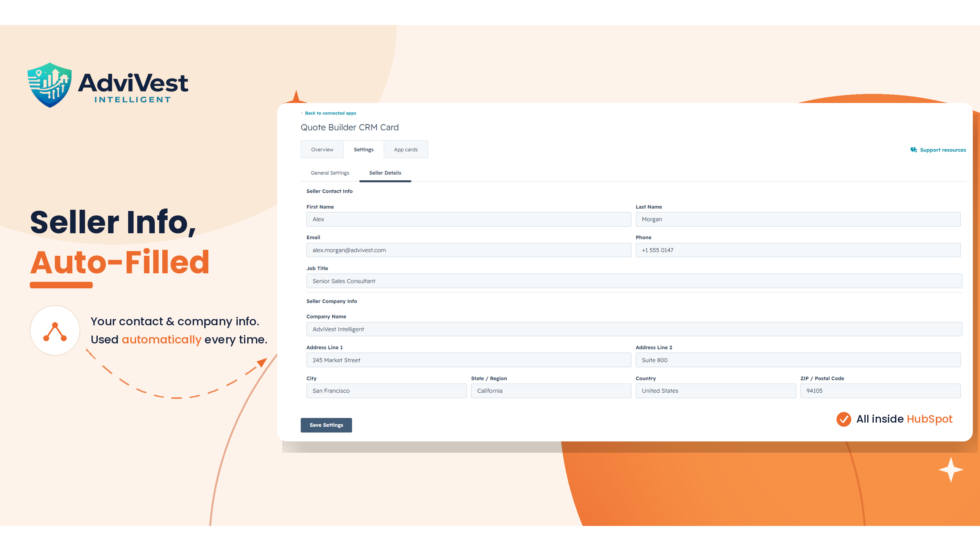Click the Quote Builder CRM Card title
The image size is (980, 551).
point(350,127)
